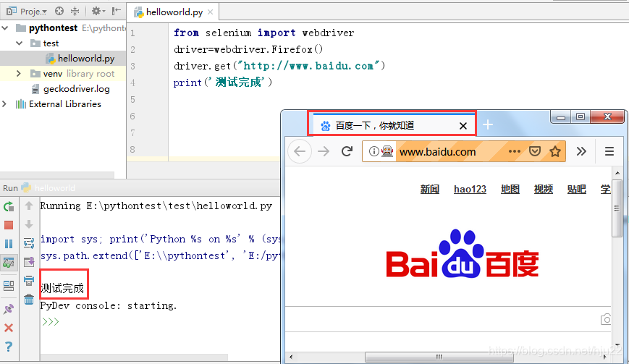Open Firefox hamburger menu
This screenshot has height=364, width=629.
pos(609,151)
